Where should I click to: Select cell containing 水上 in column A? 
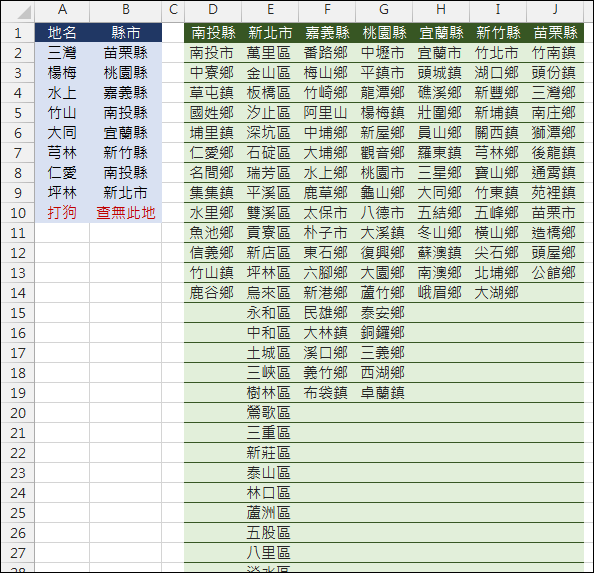62,93
